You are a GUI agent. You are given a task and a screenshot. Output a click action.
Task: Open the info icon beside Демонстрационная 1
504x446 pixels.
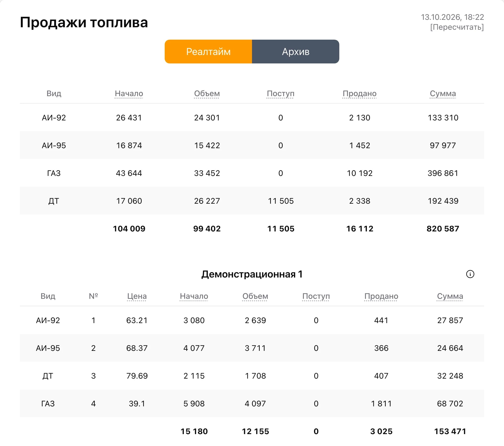[470, 274]
